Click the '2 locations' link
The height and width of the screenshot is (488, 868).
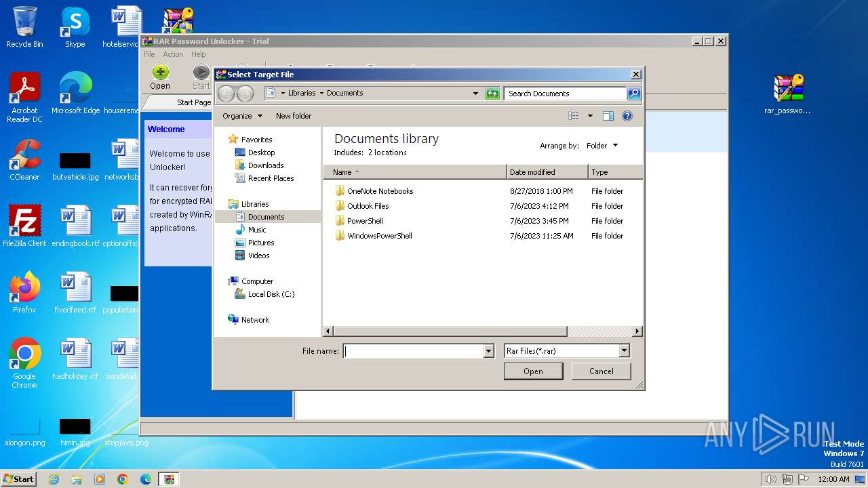tap(387, 152)
